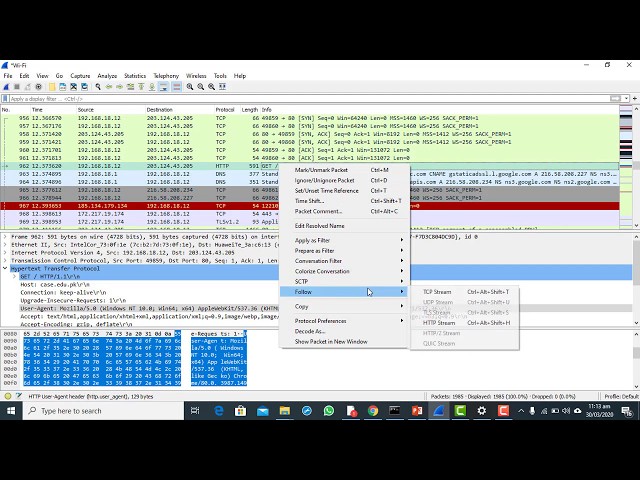Open Telephony menu in menu bar
The height and width of the screenshot is (480, 640).
click(166, 76)
